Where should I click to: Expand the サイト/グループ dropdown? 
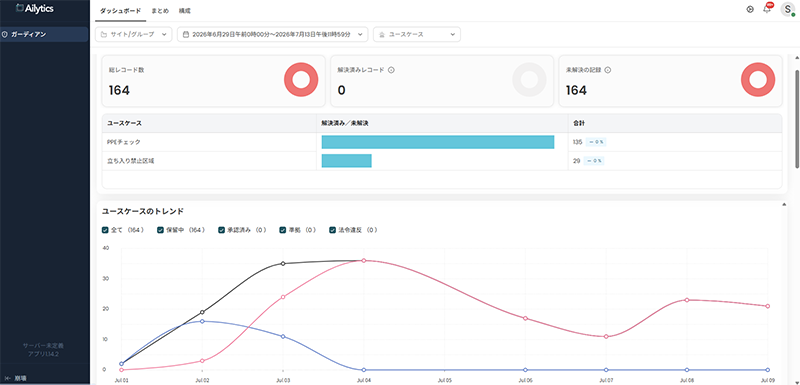point(134,34)
